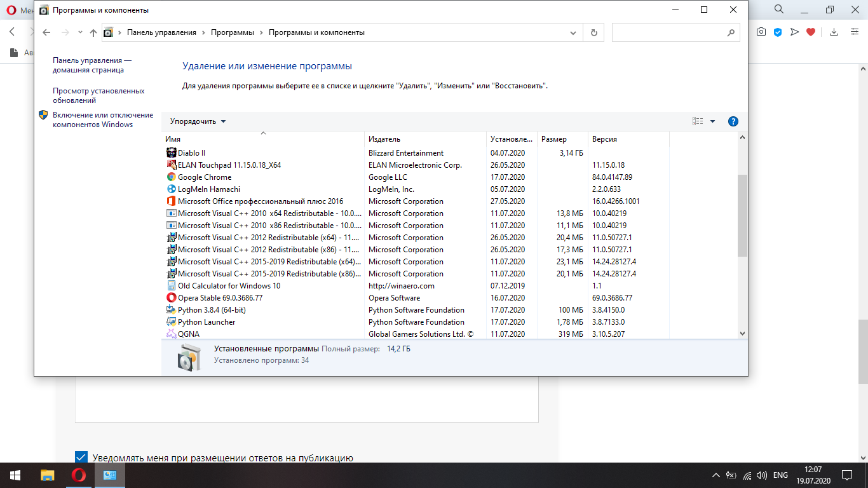Screen dimensions: 868x488
Task: Click the volume icon in system tray
Action: click(762, 475)
